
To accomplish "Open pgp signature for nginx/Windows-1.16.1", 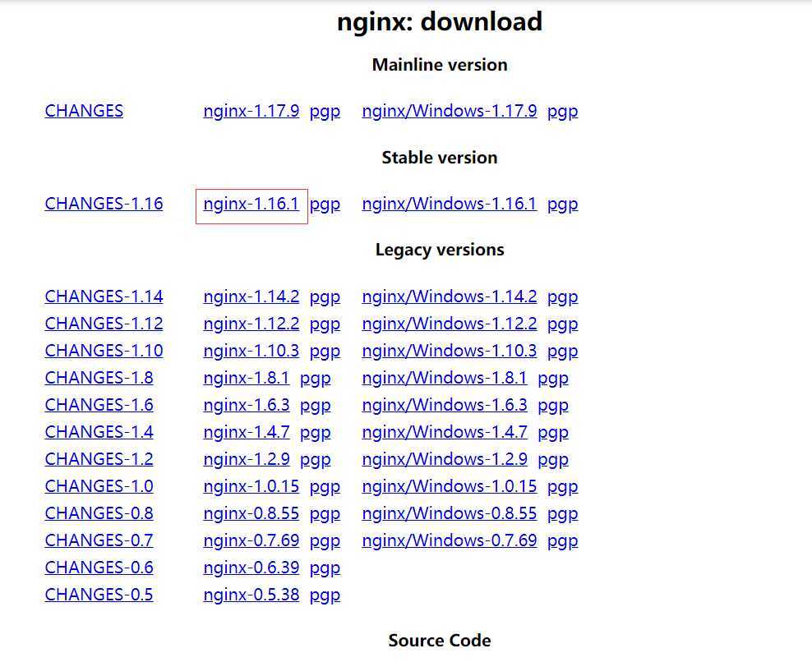I will click(x=562, y=205).
